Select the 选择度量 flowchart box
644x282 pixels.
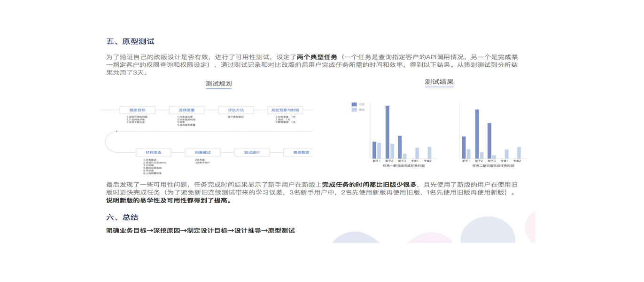[186, 110]
